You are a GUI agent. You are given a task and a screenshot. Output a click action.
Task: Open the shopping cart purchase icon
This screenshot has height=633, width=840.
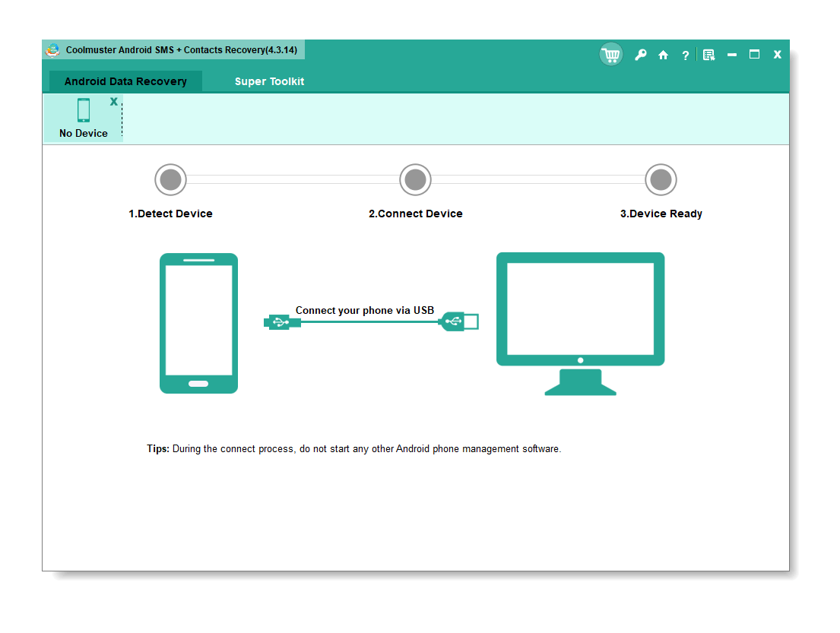610,55
